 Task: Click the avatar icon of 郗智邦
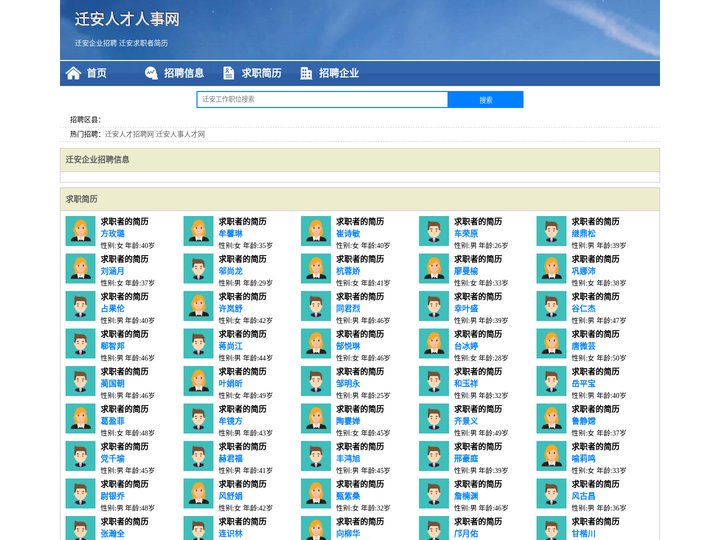click(80, 343)
